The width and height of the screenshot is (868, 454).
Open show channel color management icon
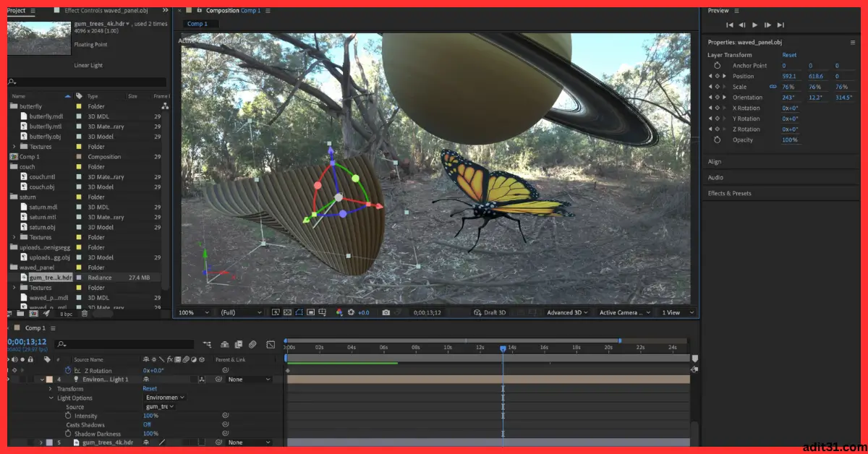[x=339, y=312]
